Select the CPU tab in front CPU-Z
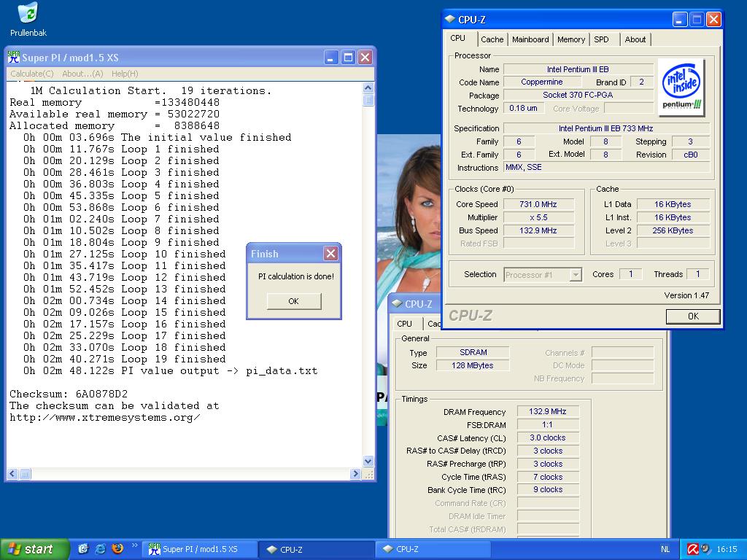 [x=458, y=38]
